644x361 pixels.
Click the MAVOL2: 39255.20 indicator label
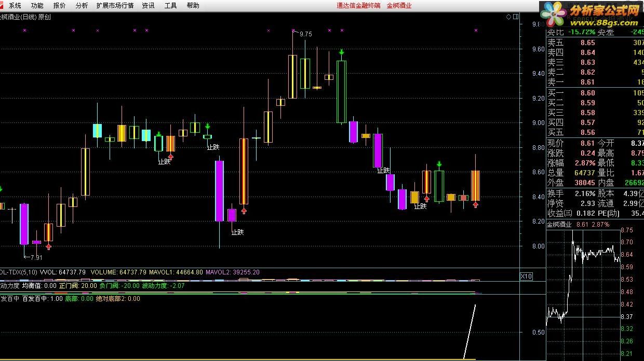[x=232, y=272]
